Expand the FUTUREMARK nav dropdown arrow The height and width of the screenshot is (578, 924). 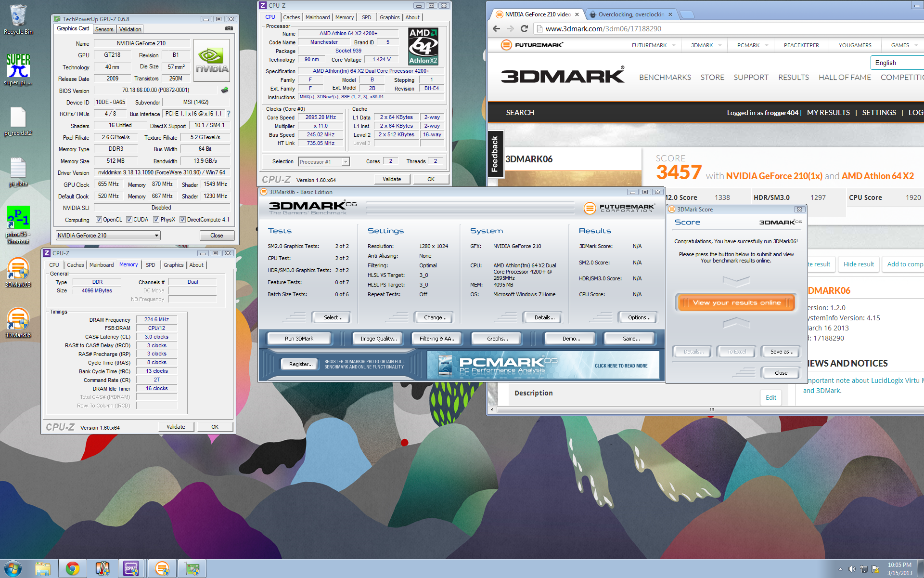click(674, 45)
